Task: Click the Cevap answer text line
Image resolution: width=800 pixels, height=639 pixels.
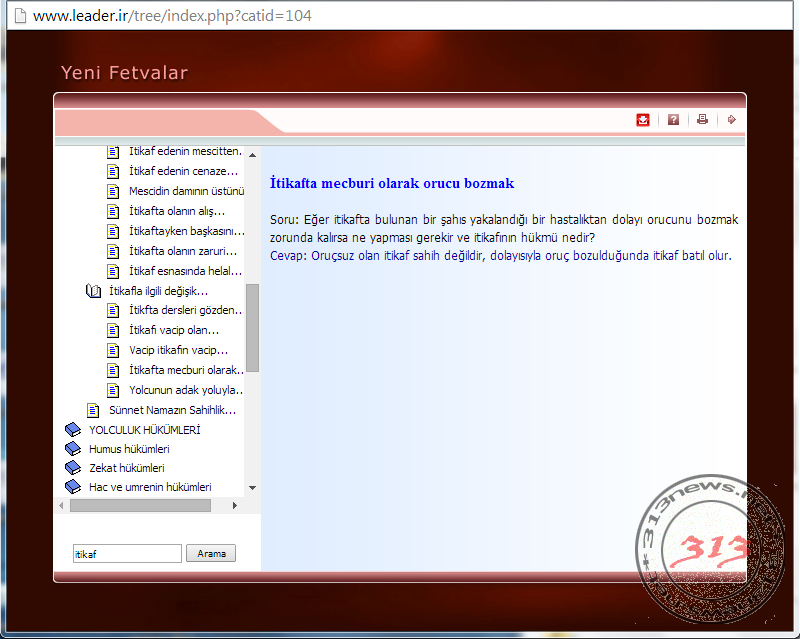Action: pyautogui.click(x=501, y=255)
